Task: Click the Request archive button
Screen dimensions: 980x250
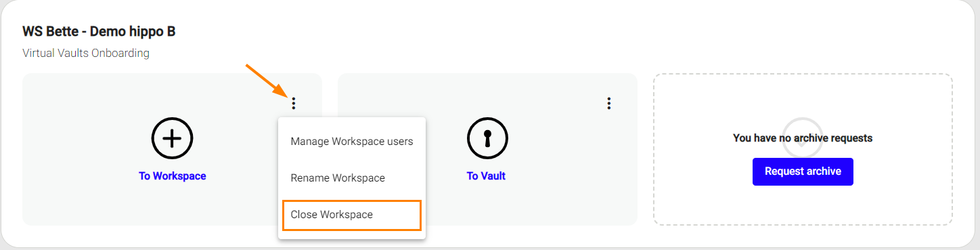Action: pyautogui.click(x=803, y=171)
